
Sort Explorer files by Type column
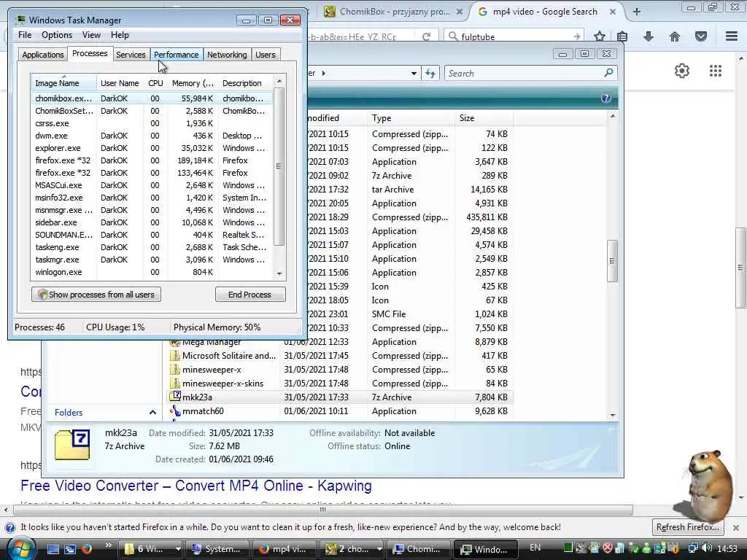click(411, 118)
